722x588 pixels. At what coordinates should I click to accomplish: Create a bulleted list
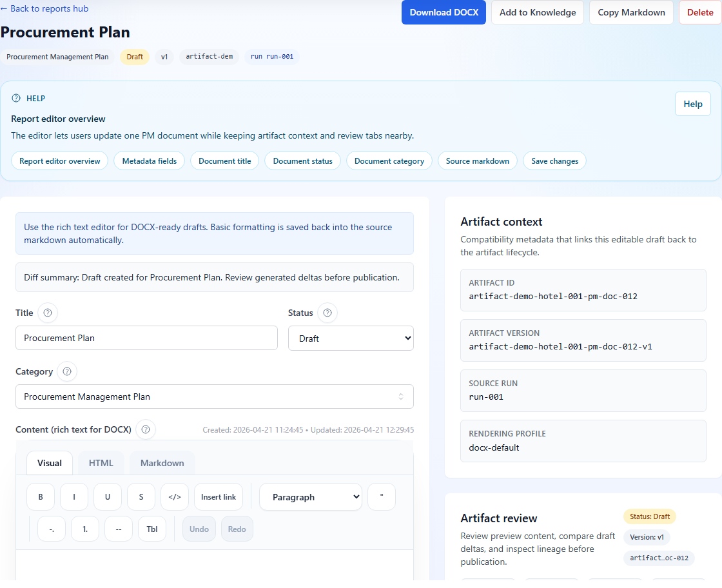[51, 529]
